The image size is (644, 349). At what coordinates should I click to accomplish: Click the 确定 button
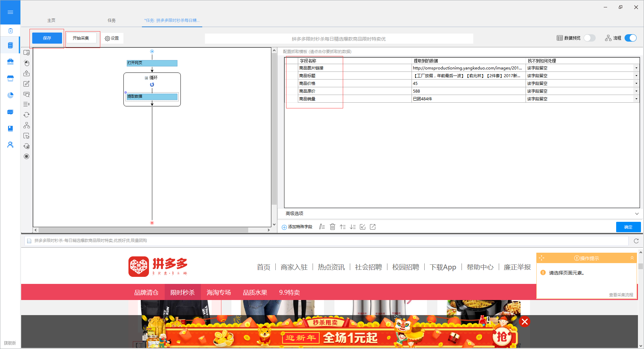[x=628, y=227]
